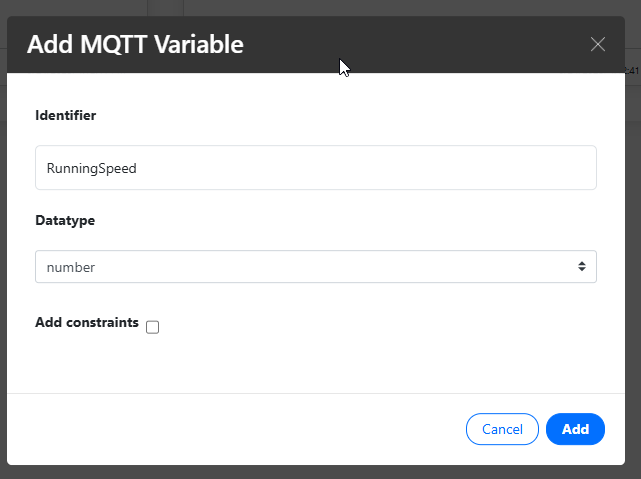The width and height of the screenshot is (641, 479).
Task: Open the Datatype dropdown showing number
Action: pyautogui.click(x=316, y=266)
